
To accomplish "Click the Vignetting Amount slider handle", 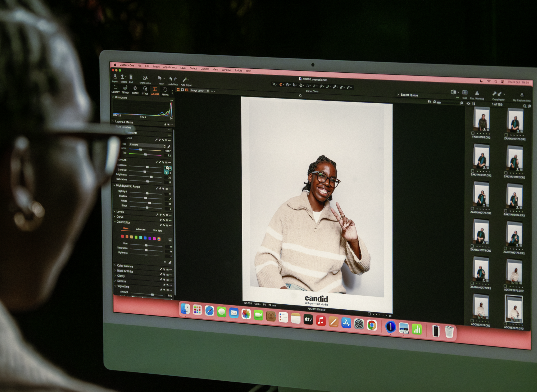I will click(x=152, y=295).
